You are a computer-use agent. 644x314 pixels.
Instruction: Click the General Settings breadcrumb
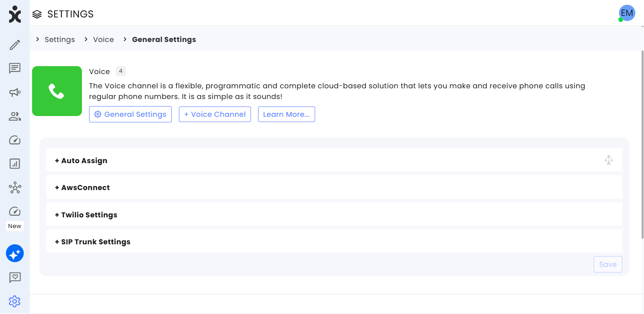click(x=164, y=40)
